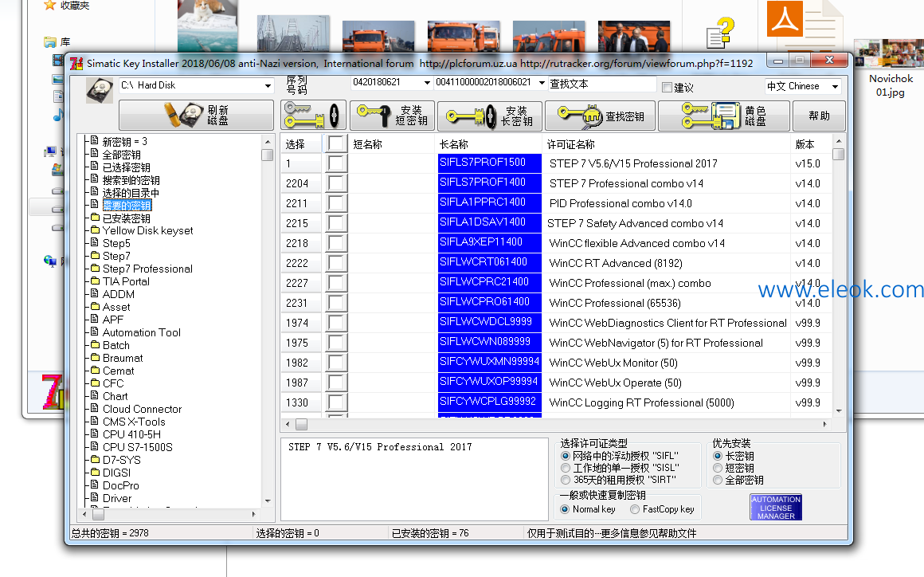Click the key with counter icon button

pos(313,115)
